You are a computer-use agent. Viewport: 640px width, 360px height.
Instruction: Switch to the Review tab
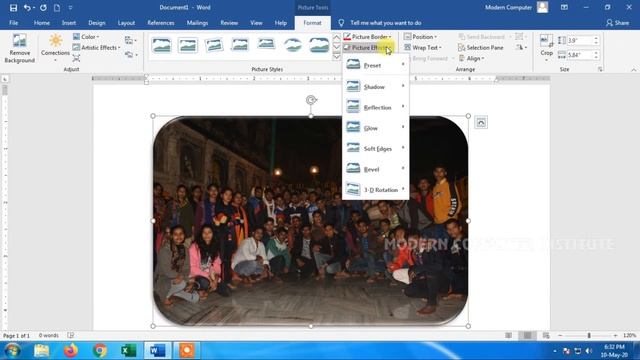229,23
